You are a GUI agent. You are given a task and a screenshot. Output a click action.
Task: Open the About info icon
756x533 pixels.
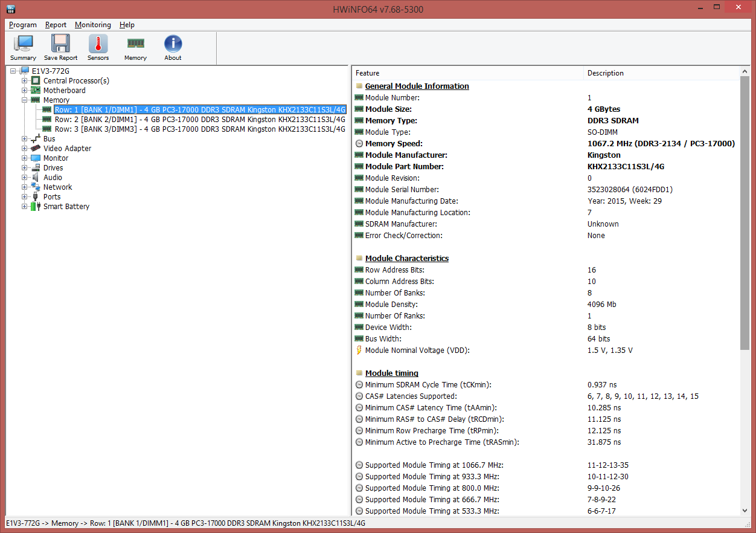tap(173, 44)
